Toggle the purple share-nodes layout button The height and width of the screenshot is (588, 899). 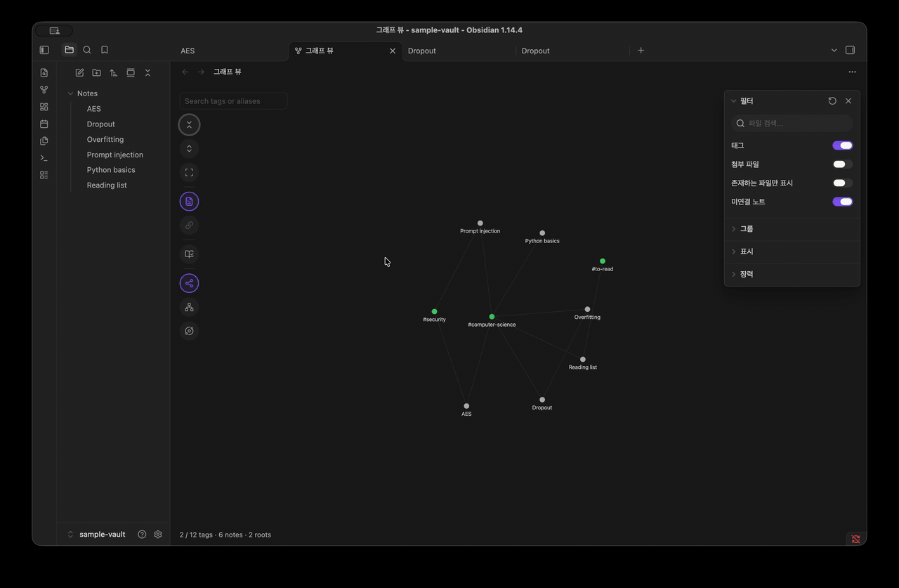pos(189,283)
